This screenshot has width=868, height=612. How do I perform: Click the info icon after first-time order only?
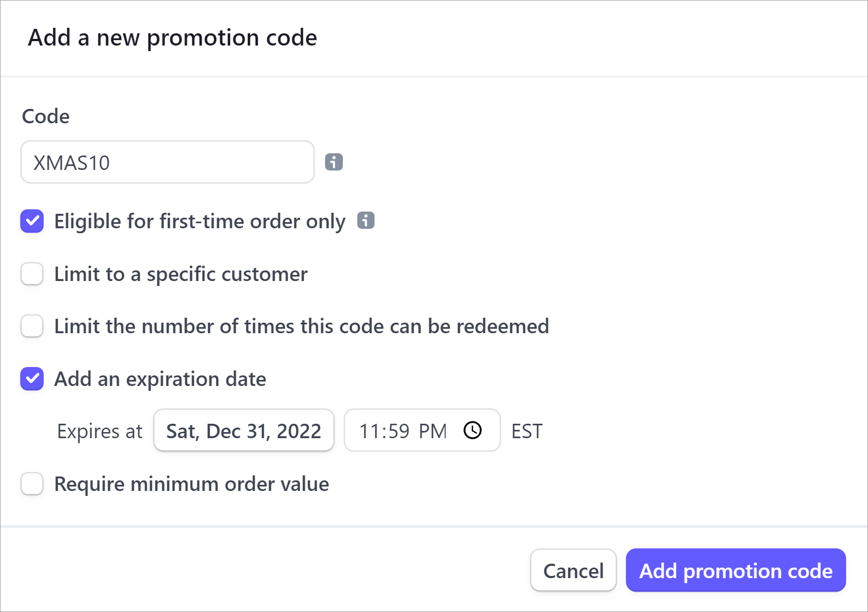[x=366, y=220]
